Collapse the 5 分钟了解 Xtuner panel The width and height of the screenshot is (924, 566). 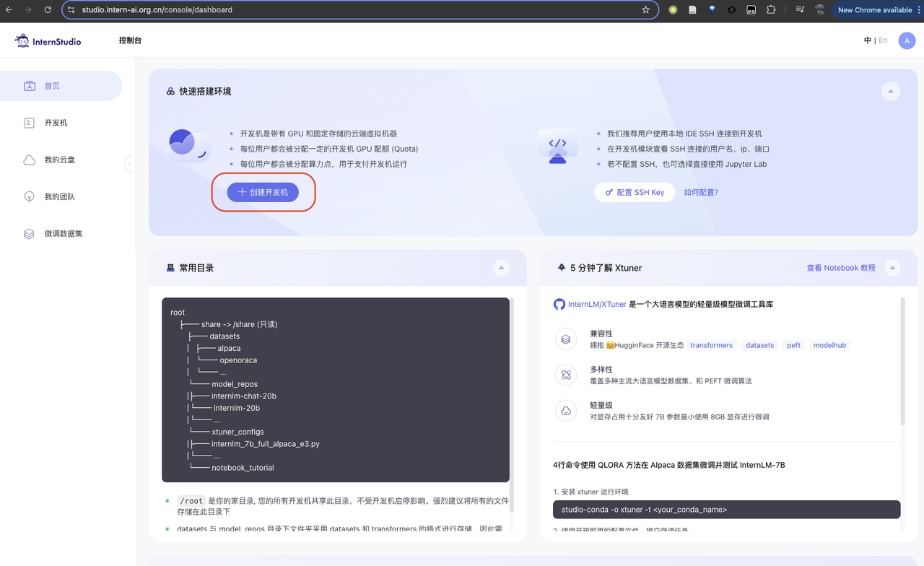892,268
